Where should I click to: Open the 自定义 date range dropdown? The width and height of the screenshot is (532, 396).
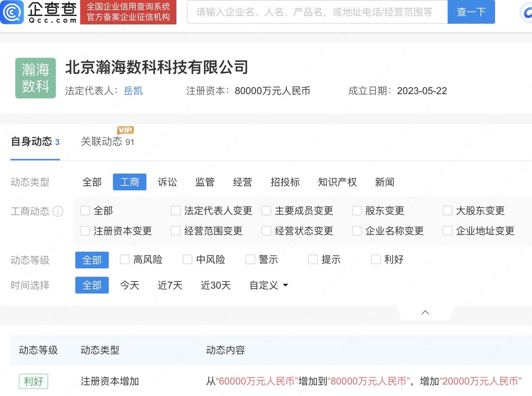pos(269,286)
